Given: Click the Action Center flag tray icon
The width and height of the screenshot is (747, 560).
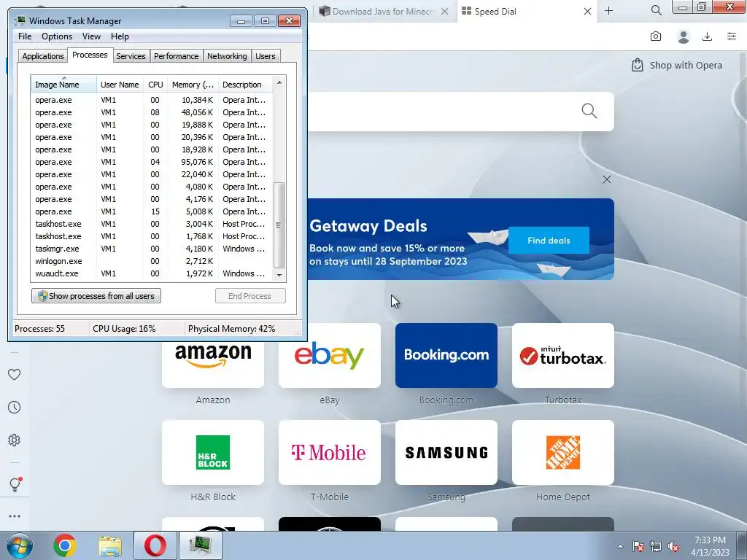Looking at the screenshot, I should point(638,546).
